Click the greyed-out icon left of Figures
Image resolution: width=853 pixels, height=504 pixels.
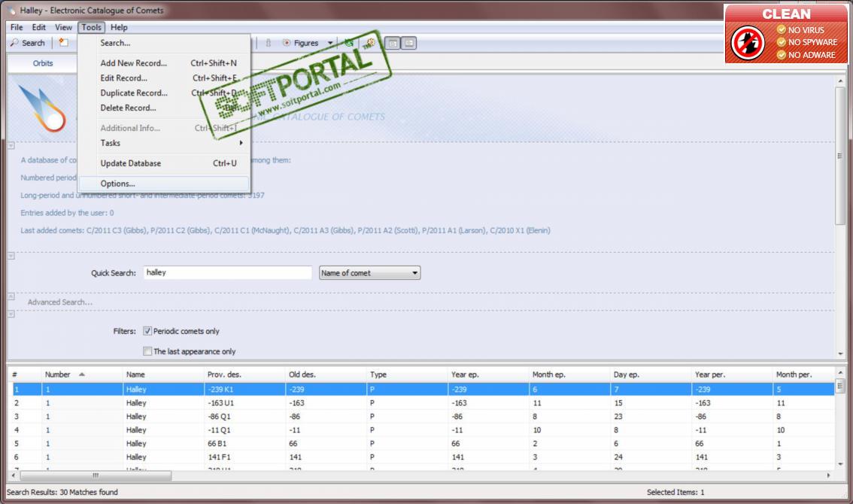[x=269, y=43]
